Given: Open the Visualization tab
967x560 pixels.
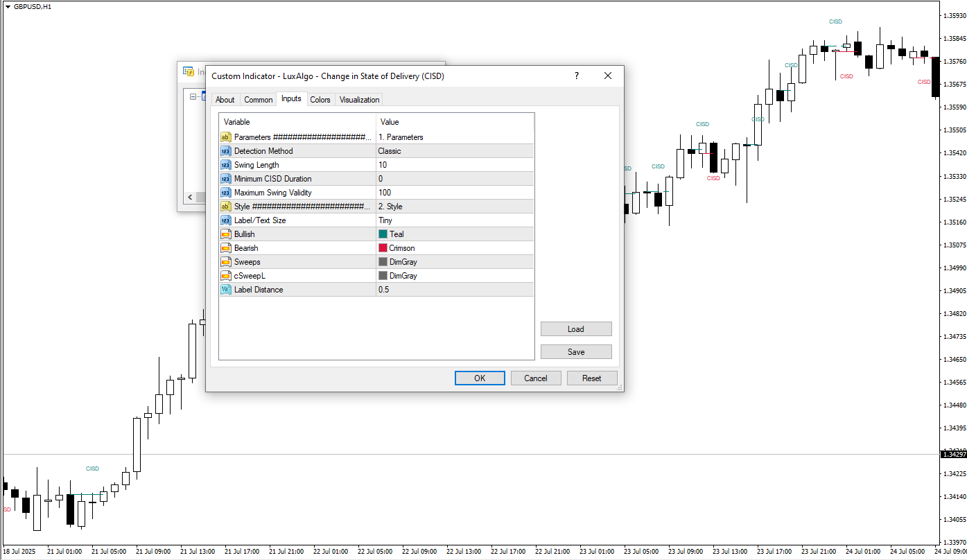Looking at the screenshot, I should click(x=360, y=100).
